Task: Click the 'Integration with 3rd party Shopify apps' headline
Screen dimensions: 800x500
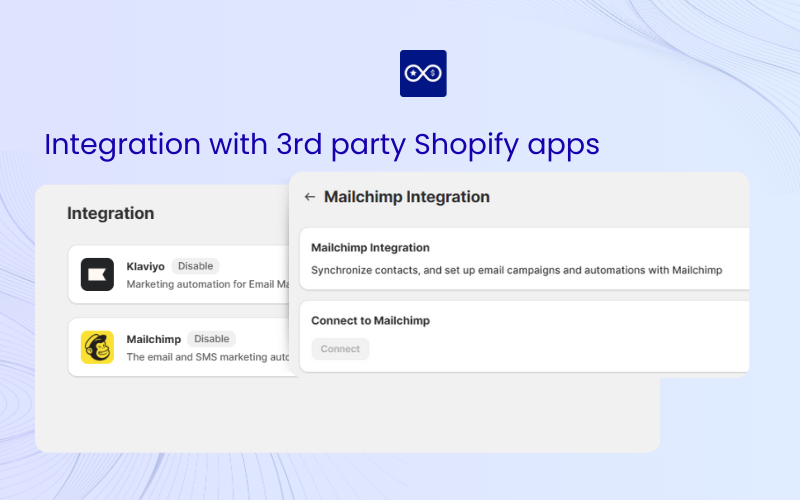Action: 321,145
